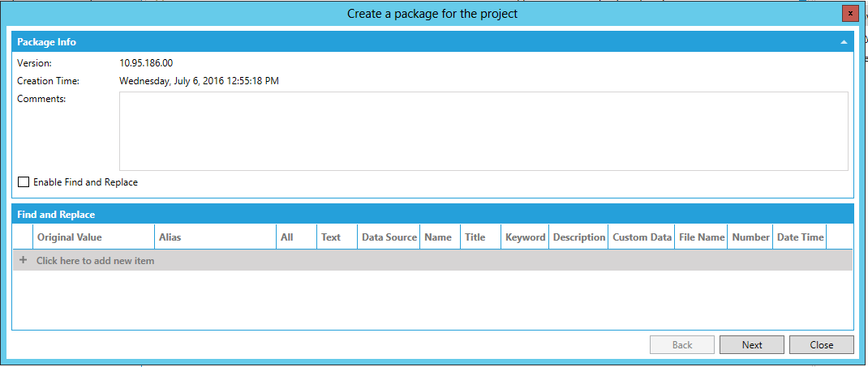868x367 pixels.
Task: Click the Text column header
Action: [331, 237]
